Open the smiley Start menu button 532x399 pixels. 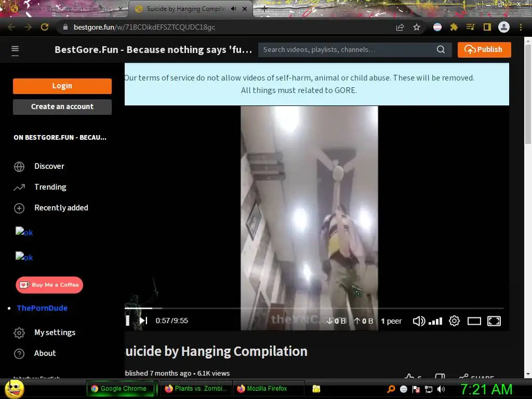14,389
